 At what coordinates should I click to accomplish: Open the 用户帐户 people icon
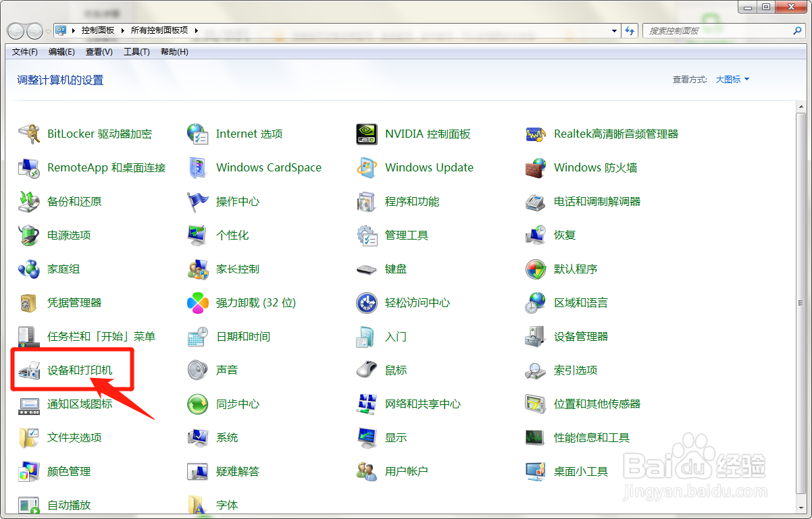coord(367,471)
